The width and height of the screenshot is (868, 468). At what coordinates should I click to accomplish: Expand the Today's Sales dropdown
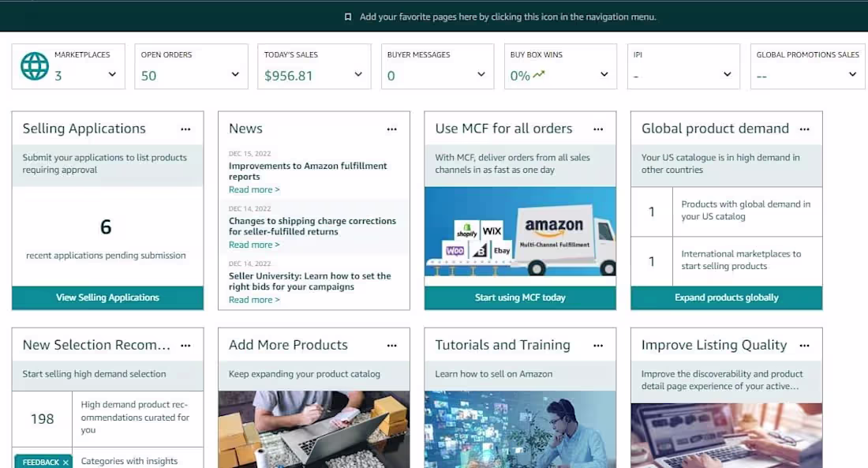pos(358,74)
